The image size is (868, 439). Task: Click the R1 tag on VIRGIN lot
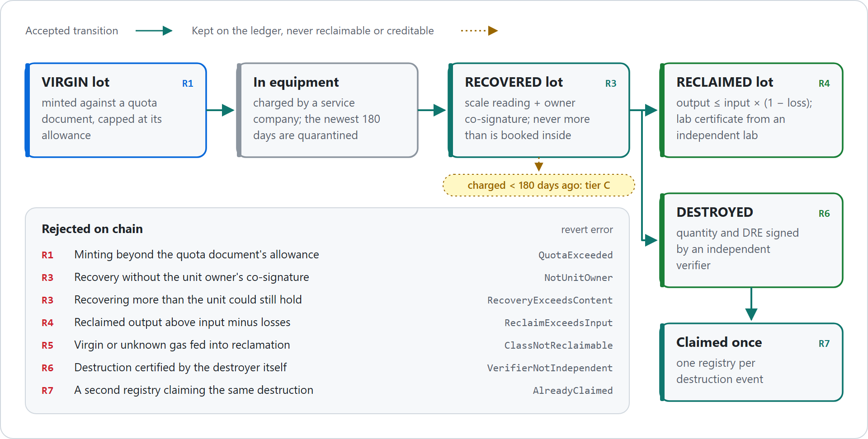pos(188,84)
